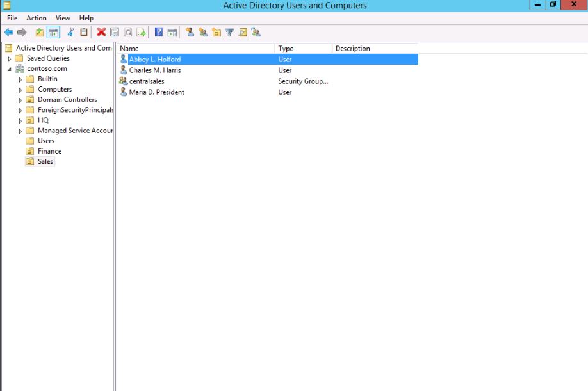Viewport: 588px width, 391px height.
Task: Click the application icon in title bar
Action: (x=6, y=5)
